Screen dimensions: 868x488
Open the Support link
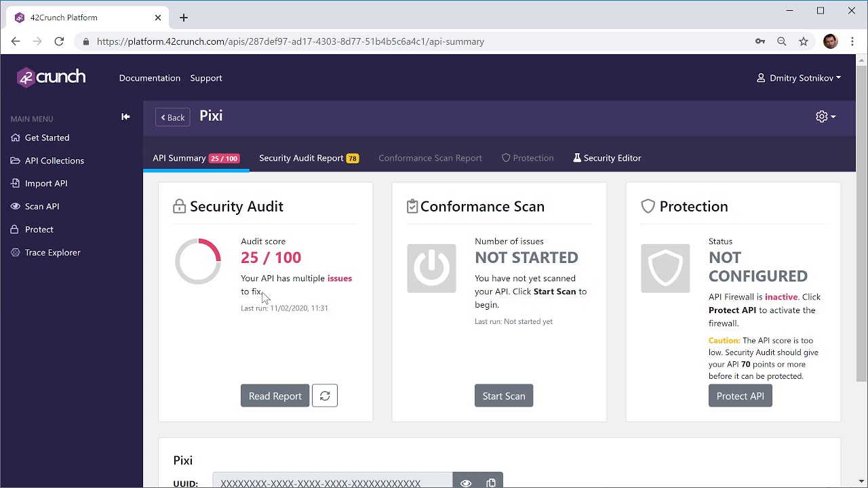[206, 78]
